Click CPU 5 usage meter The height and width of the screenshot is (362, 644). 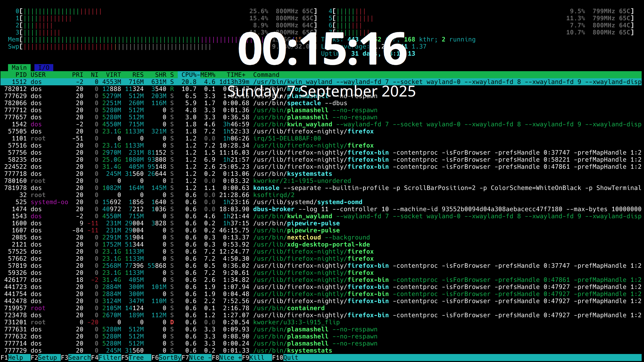pyautogui.click(x=481, y=18)
